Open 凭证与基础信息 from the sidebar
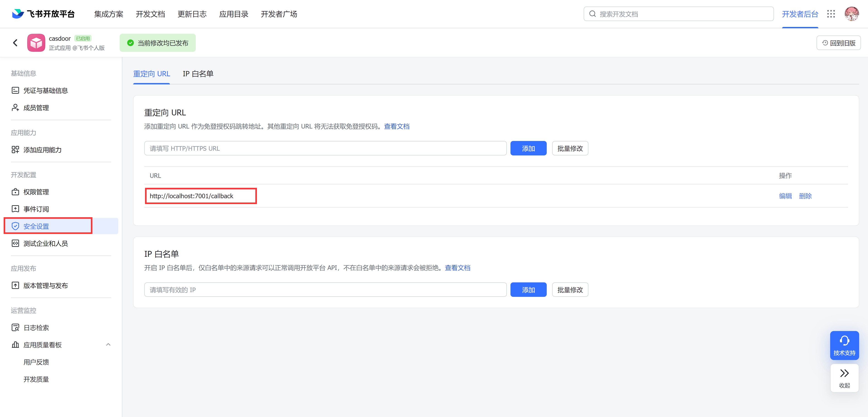868x417 pixels. (46, 90)
